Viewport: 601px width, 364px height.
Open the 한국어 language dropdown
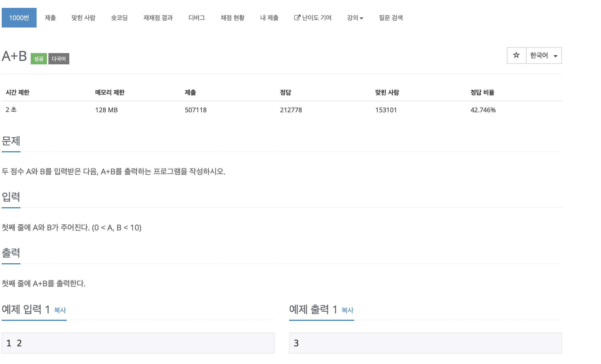(544, 56)
